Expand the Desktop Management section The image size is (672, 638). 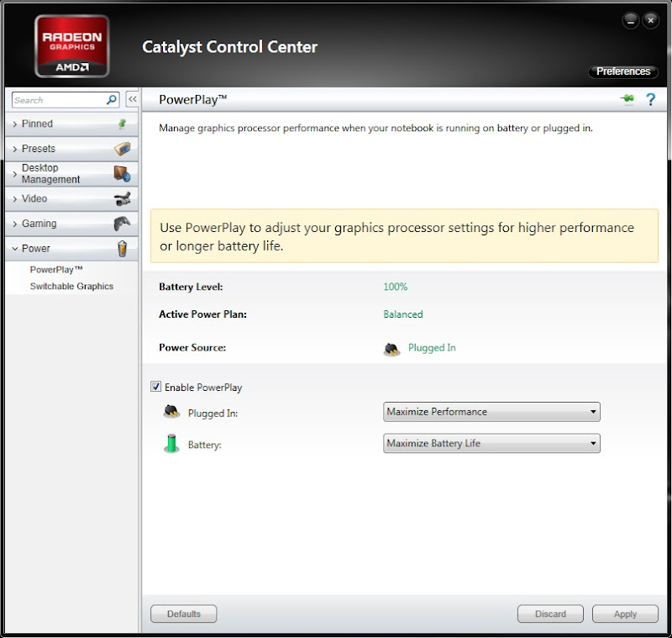(71, 174)
